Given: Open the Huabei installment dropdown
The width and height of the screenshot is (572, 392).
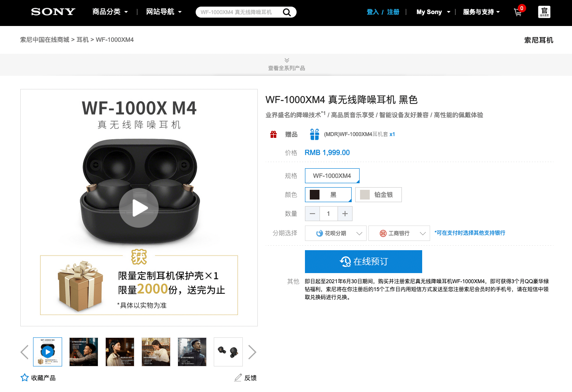Looking at the screenshot, I should click(x=335, y=233).
